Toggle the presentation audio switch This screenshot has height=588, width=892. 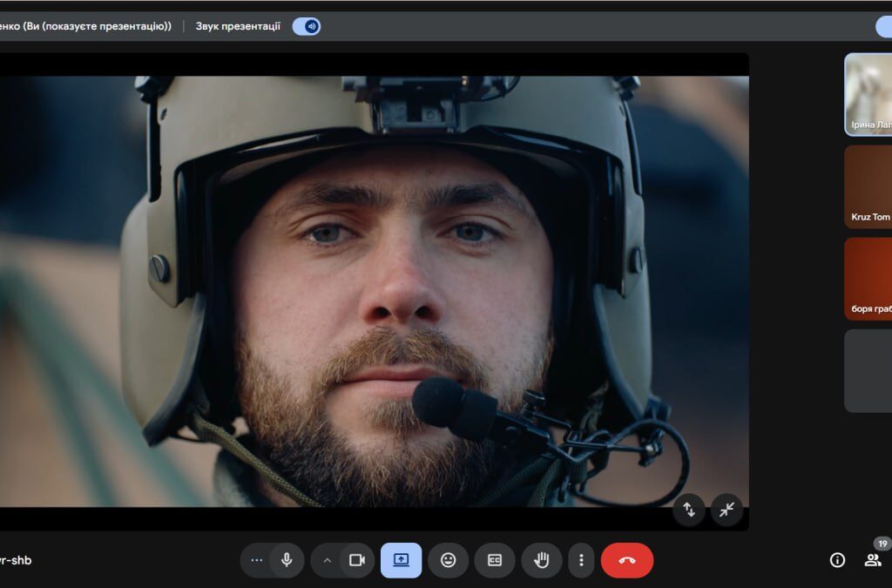(x=306, y=26)
